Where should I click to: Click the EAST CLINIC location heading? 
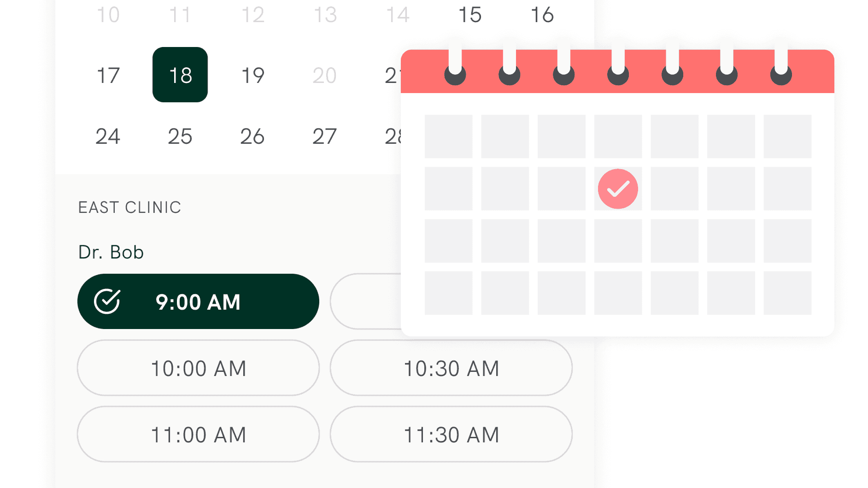(x=129, y=207)
